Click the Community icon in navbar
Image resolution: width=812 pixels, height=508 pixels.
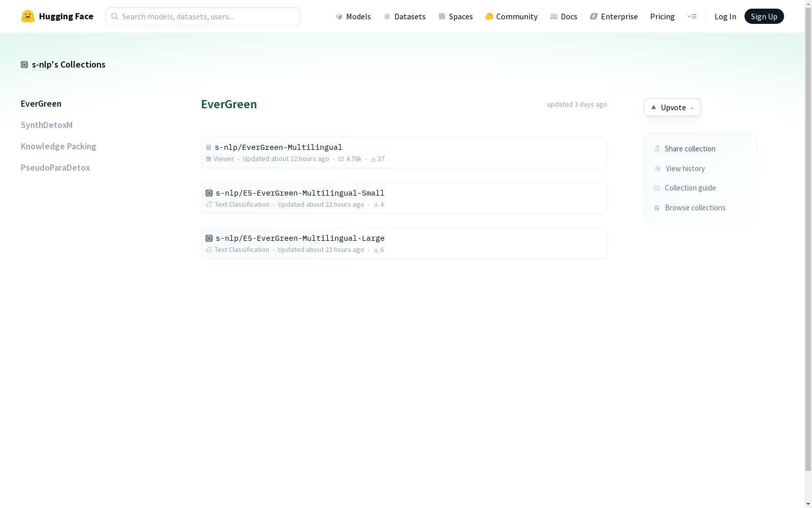pyautogui.click(x=489, y=16)
